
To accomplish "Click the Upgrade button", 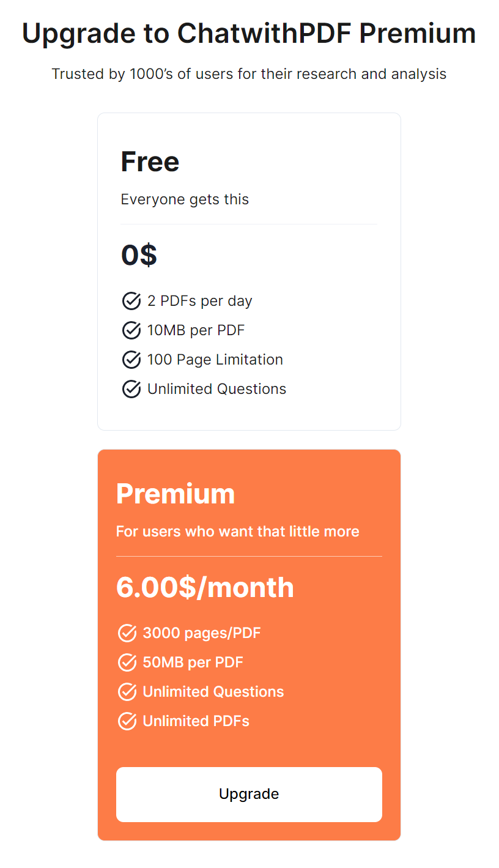I will point(249,794).
